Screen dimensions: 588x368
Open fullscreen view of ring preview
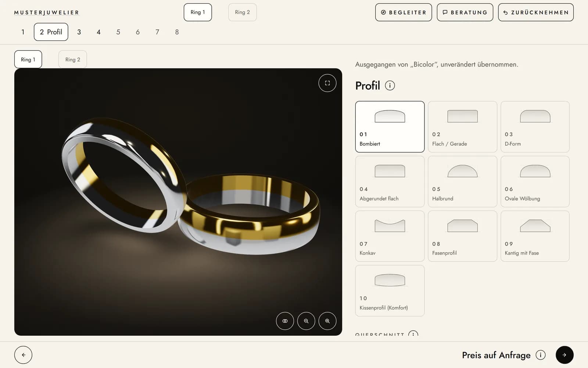tap(327, 83)
